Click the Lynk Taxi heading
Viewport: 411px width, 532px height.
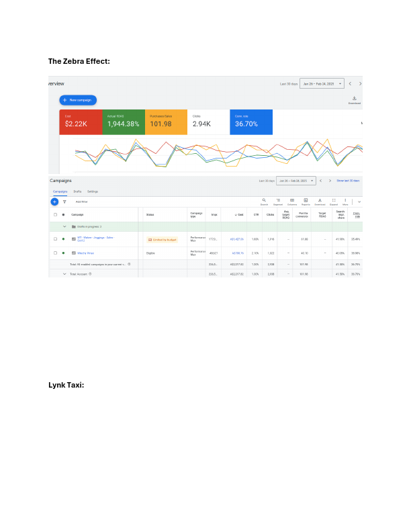(x=66, y=385)
